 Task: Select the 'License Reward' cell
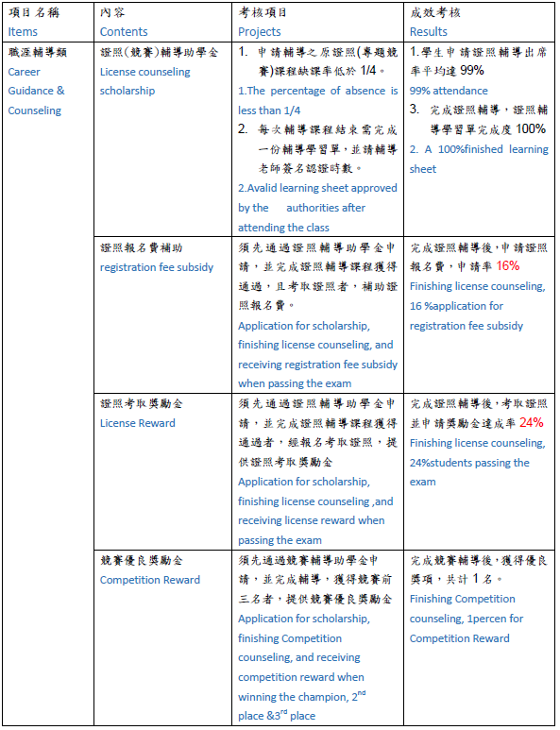click(137, 423)
